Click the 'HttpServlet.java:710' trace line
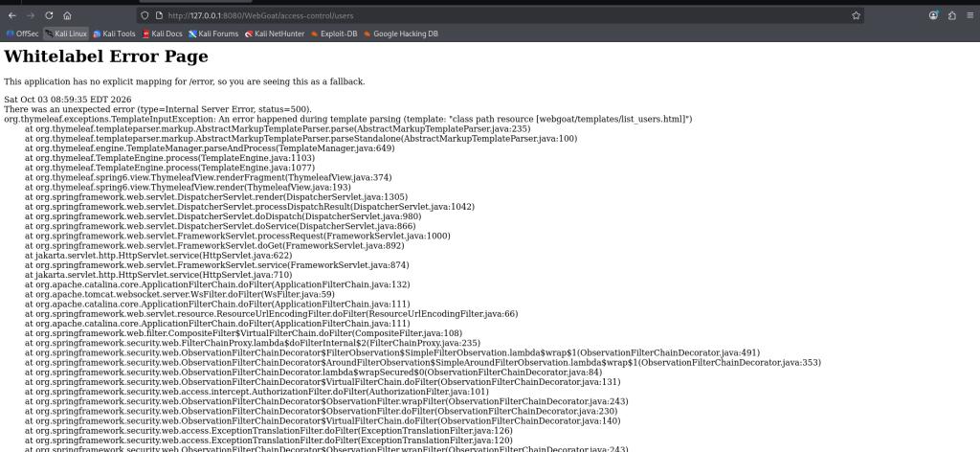 tap(159, 275)
